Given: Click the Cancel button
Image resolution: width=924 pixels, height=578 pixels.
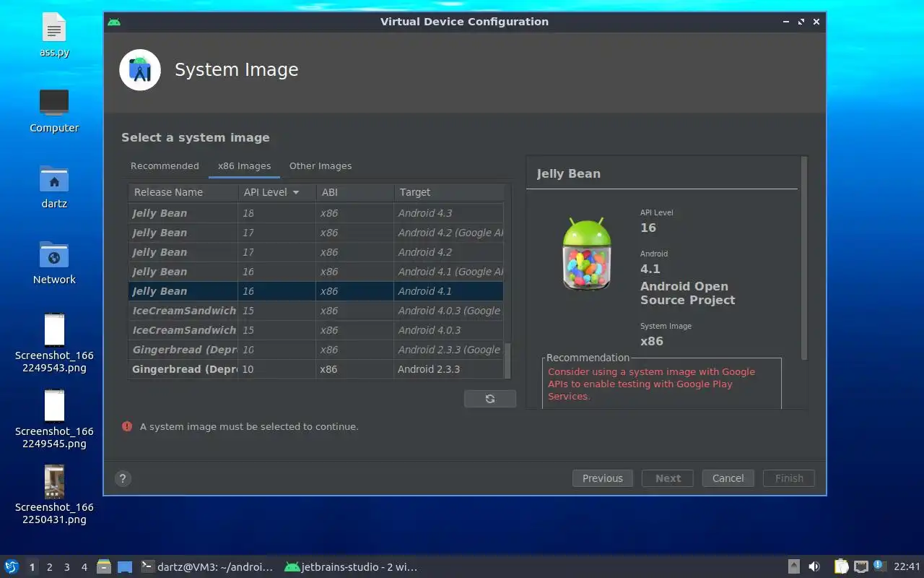Looking at the screenshot, I should click(728, 478).
